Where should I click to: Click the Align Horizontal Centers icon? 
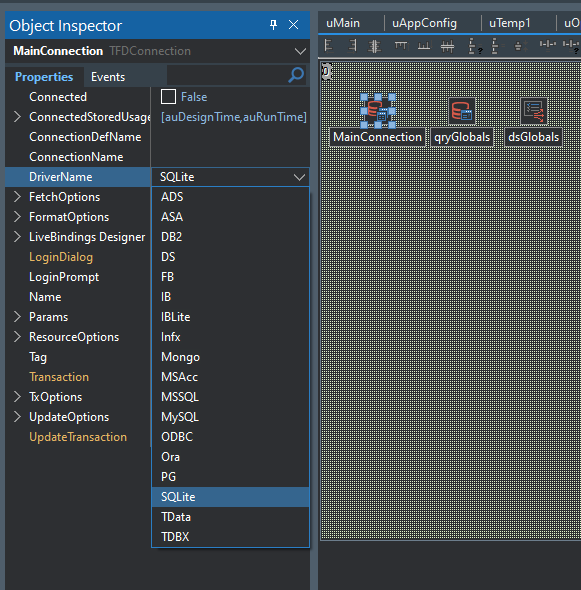[374, 46]
